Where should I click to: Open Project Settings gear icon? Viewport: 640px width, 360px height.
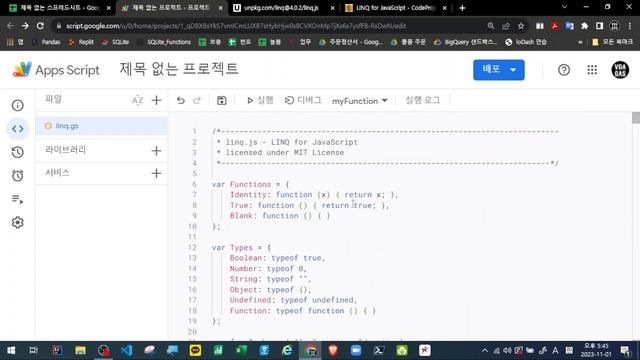18,222
